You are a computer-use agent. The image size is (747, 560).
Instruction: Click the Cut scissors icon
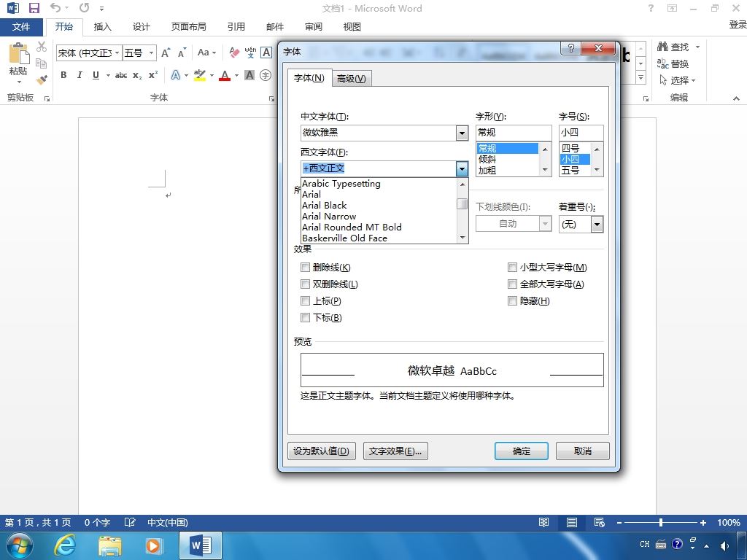42,47
